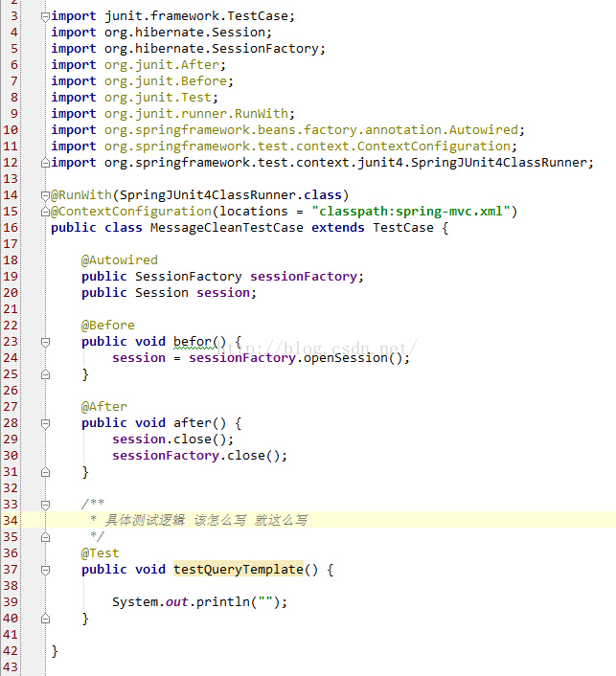
Task: Click fold end marker at line 40
Action: (x=45, y=619)
